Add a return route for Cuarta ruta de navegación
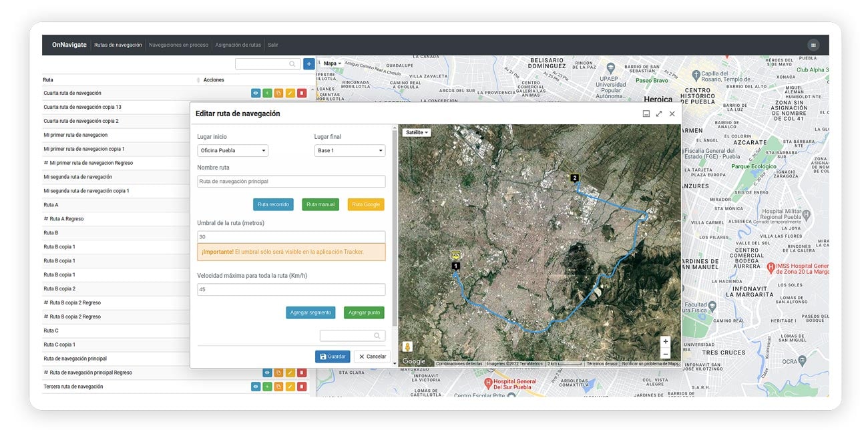Viewport: 868px width, 430px height. (267, 93)
